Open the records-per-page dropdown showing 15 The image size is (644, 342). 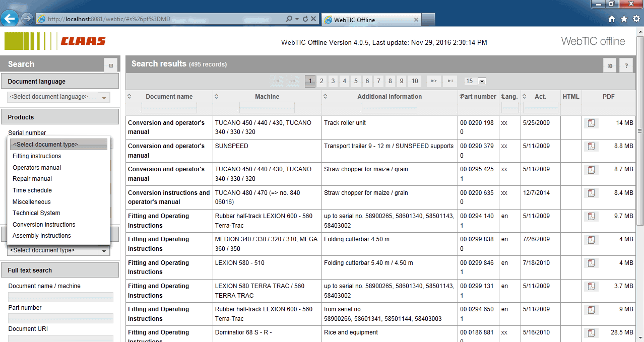[x=482, y=81]
